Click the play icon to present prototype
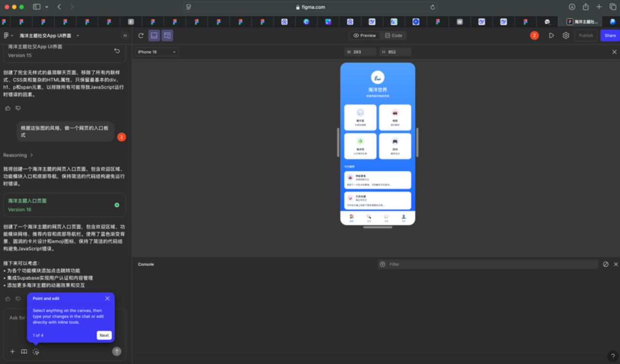Viewport: 620px width, 364px height. click(x=551, y=35)
